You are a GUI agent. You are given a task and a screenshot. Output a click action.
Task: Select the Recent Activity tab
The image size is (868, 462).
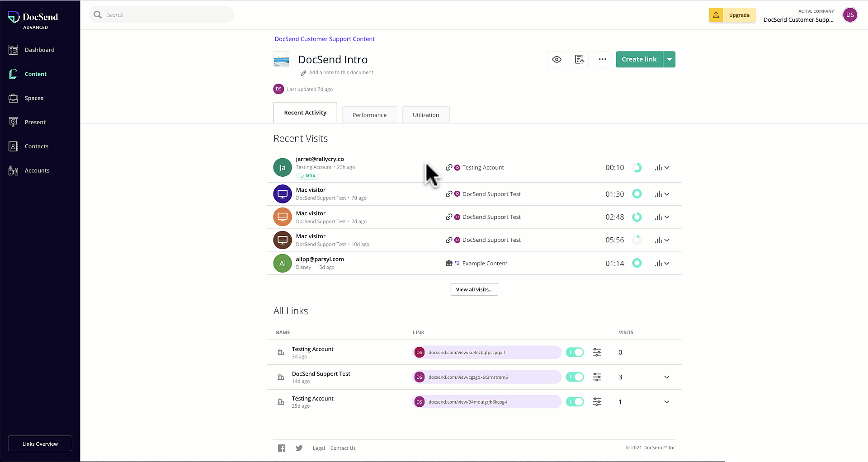[305, 113]
